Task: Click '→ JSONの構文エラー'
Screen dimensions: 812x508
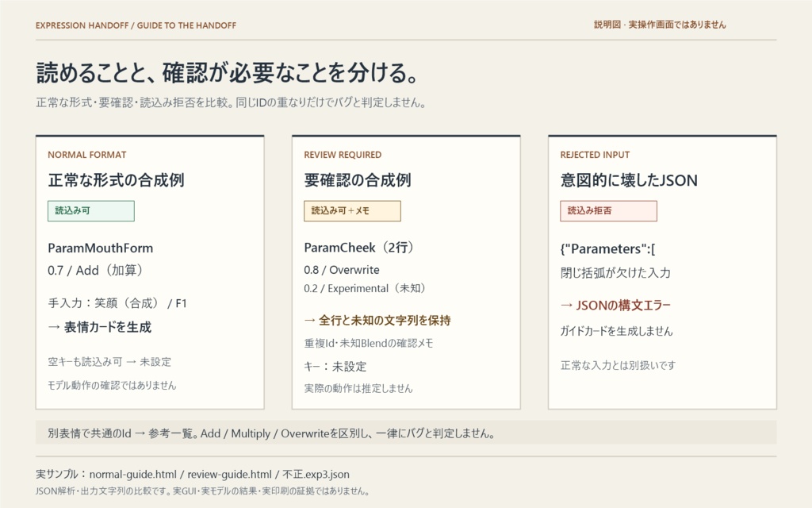Action: [x=615, y=306]
